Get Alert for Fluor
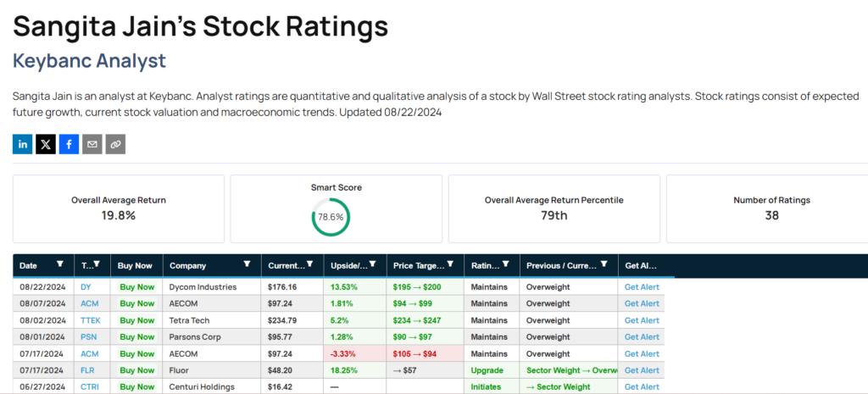Viewport: 868px width, 394px height. 643,370
